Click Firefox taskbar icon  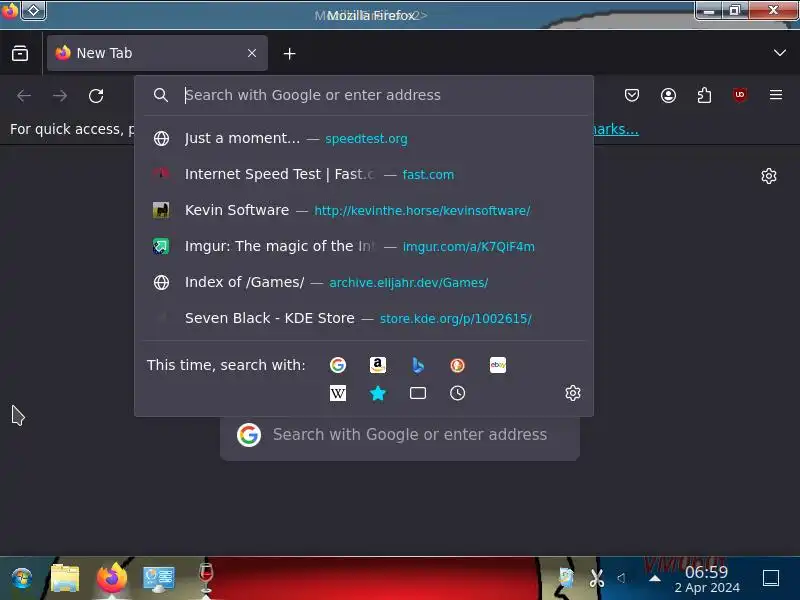[x=111, y=578]
